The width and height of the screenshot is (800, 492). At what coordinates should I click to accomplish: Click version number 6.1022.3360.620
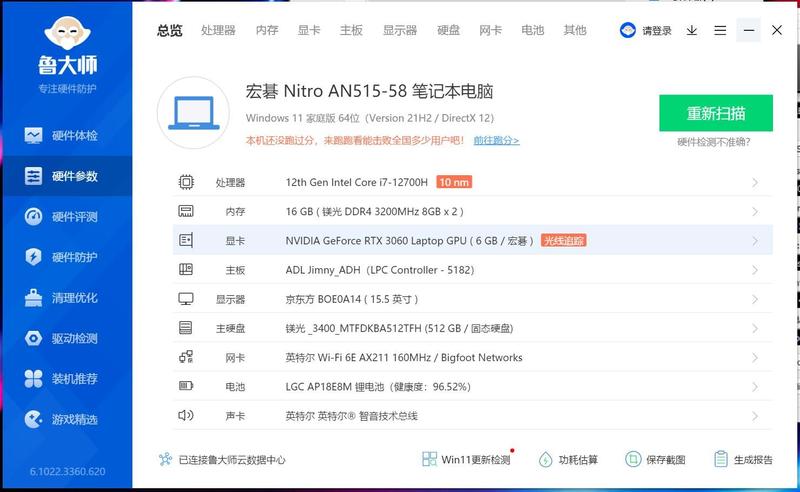click(x=67, y=472)
